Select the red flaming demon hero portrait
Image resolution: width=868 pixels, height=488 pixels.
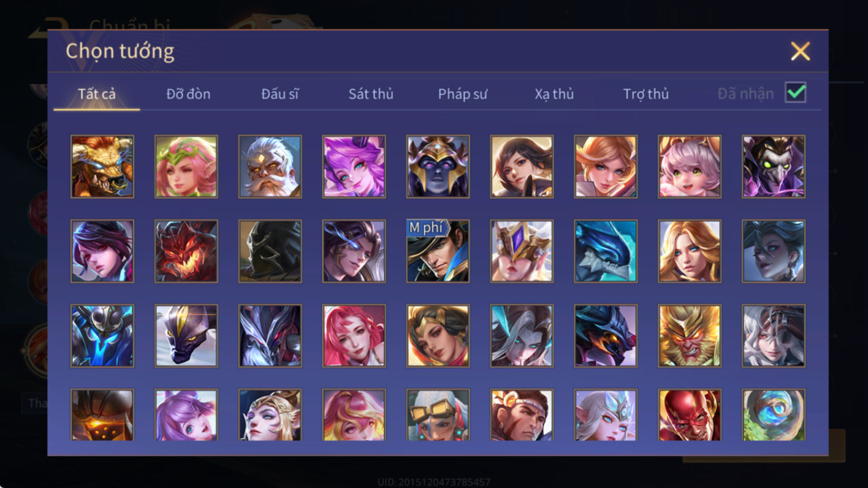coord(186,251)
